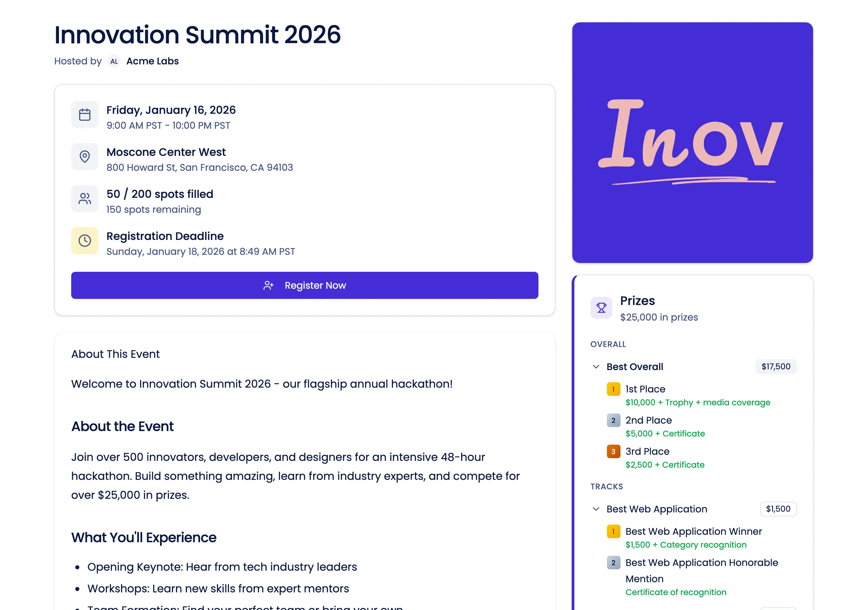Viewport: 868px width, 610px height.
Task: Click the silver 2 badge for 2nd Place
Action: pyautogui.click(x=613, y=420)
